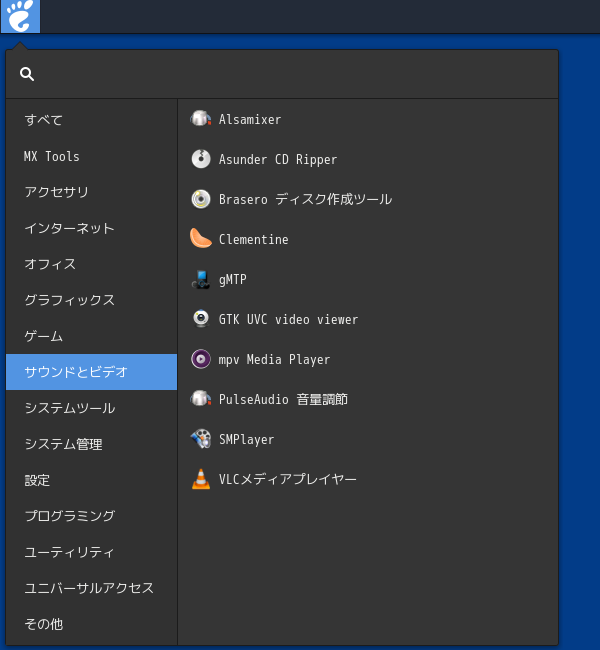Open Asunder CD Ripper icon
Image resolution: width=600 pixels, height=650 pixels.
[201, 159]
